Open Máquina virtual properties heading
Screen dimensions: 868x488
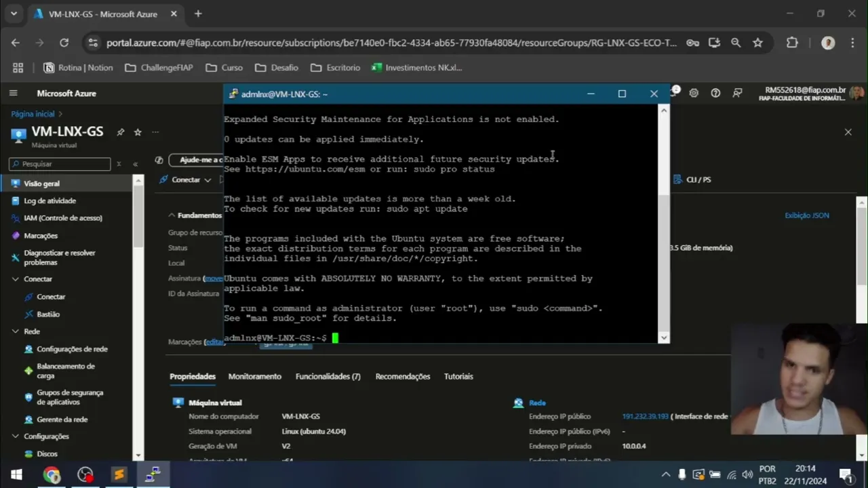[215, 403]
